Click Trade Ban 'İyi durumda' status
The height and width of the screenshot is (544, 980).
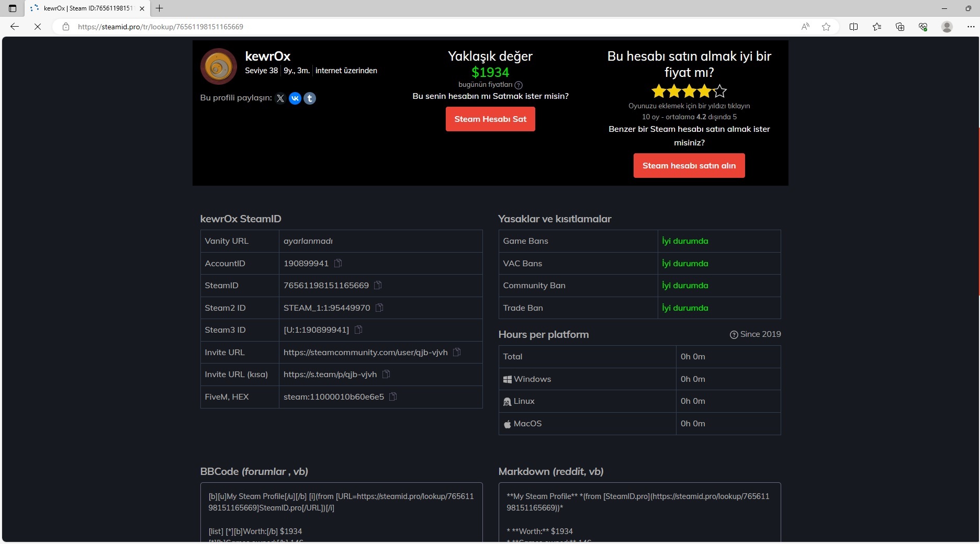click(685, 308)
